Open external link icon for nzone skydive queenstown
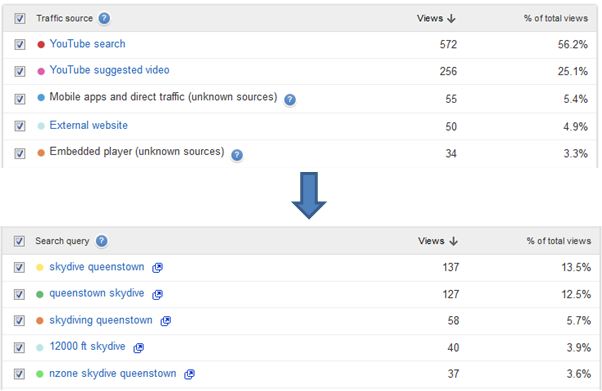This screenshot has height=391, width=602. click(x=189, y=374)
